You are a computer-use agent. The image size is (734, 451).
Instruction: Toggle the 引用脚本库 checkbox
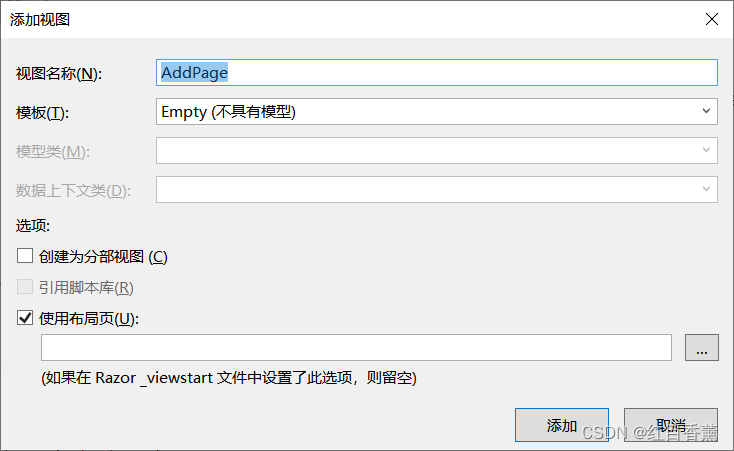[x=25, y=288]
